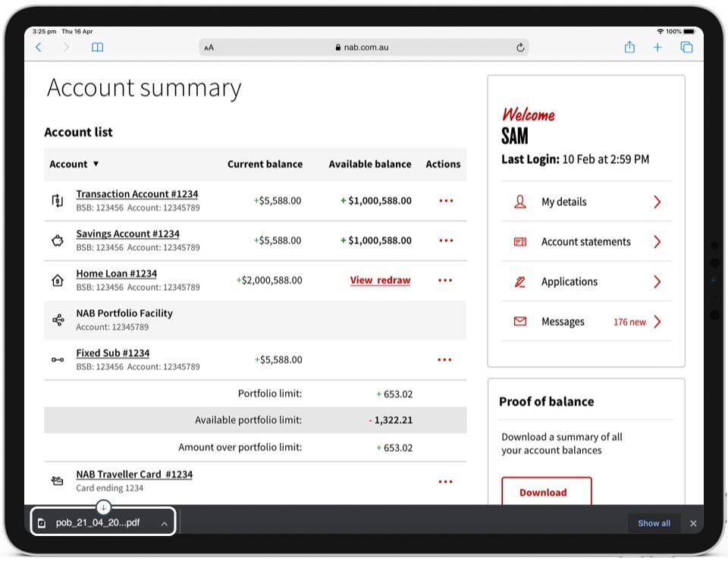Click the Applications chevron arrow
The height and width of the screenshot is (561, 728).
tap(657, 282)
